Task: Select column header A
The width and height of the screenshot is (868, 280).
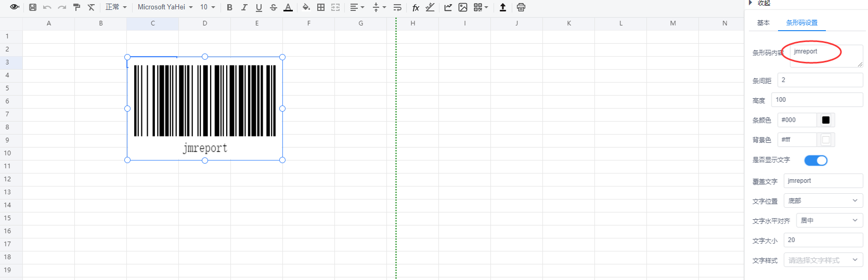Action: pos(49,23)
